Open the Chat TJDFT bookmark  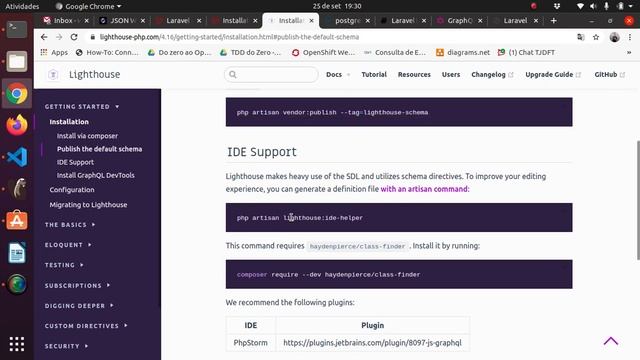point(527,52)
